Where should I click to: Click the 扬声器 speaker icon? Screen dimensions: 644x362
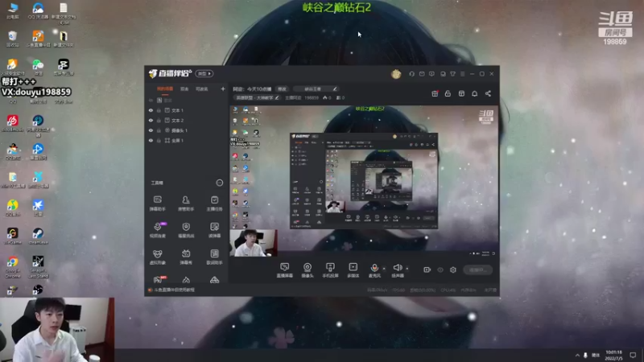coord(397,268)
